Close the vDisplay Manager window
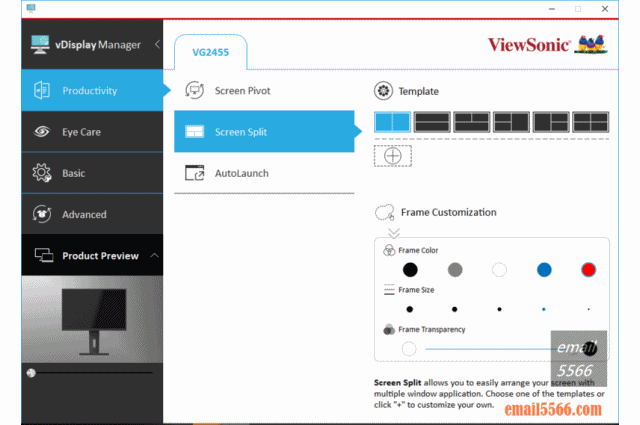The image size is (640, 425). (x=605, y=9)
